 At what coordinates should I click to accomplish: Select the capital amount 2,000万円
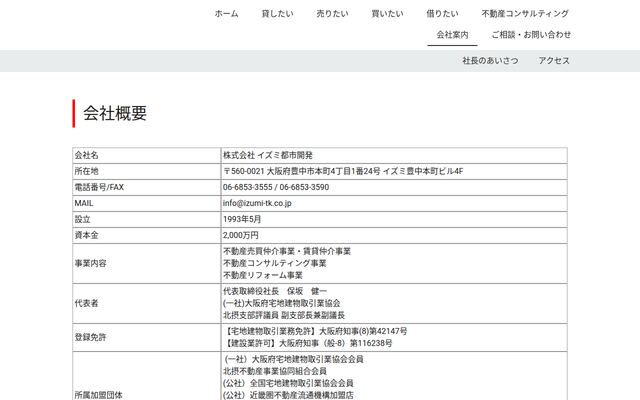click(x=240, y=235)
